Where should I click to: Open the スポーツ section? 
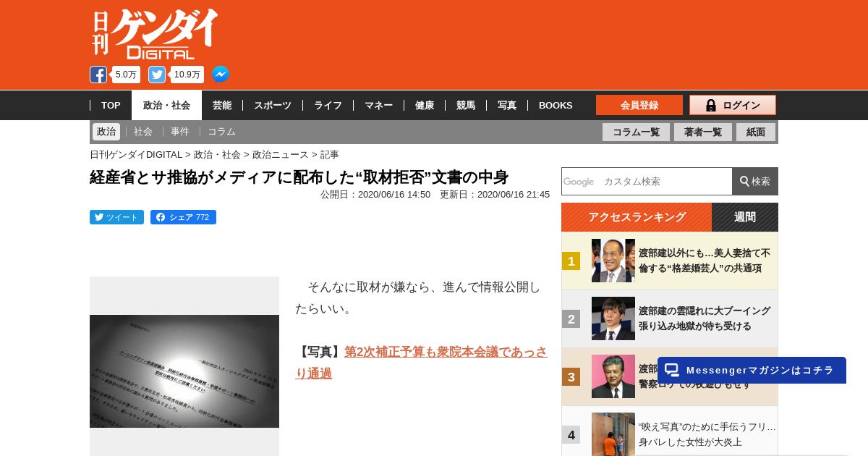tap(273, 105)
